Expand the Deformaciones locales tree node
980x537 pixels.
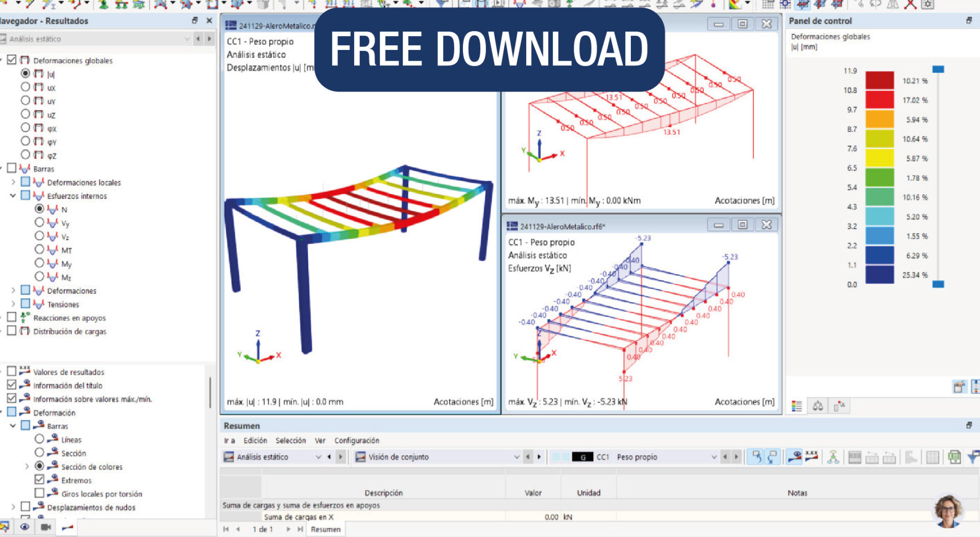(13, 182)
